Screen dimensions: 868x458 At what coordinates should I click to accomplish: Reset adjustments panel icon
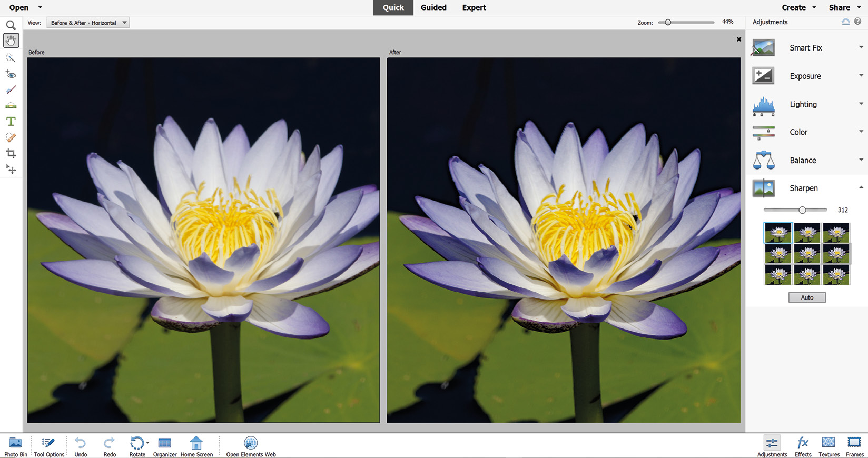(x=845, y=22)
